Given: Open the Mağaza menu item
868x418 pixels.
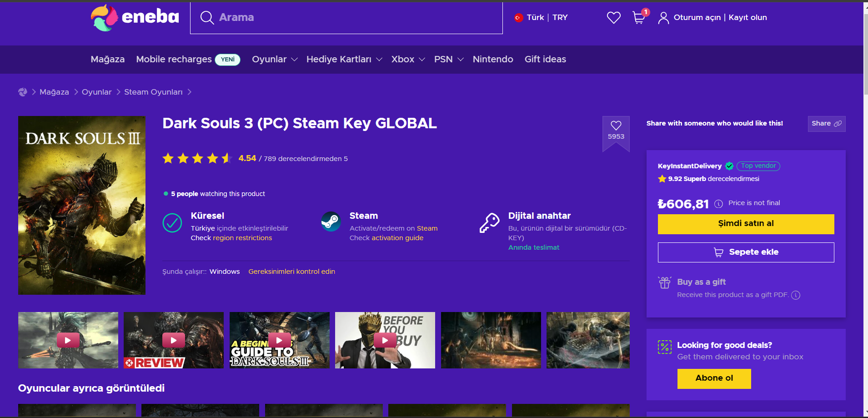Looking at the screenshot, I should point(108,60).
